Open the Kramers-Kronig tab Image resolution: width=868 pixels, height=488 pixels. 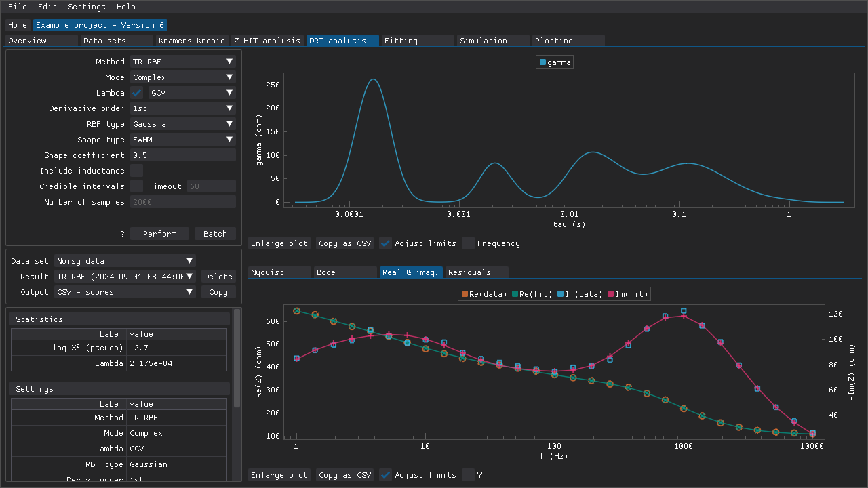pos(192,41)
